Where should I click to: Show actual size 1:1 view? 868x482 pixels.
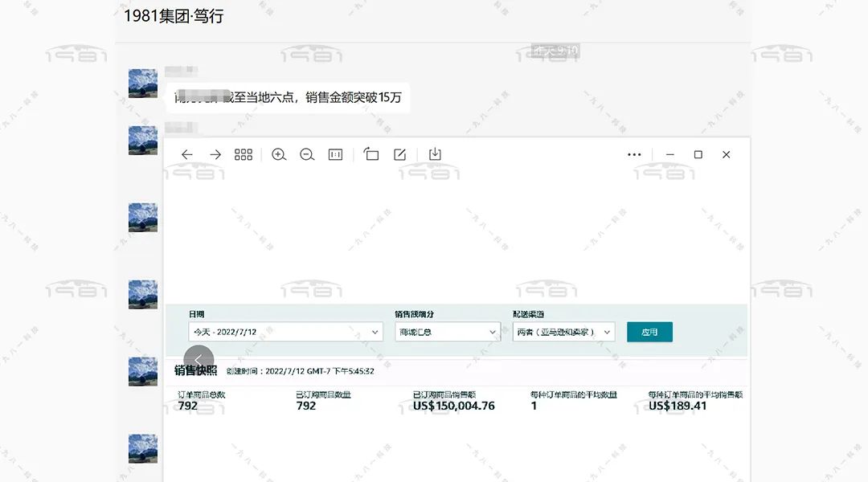(x=335, y=154)
